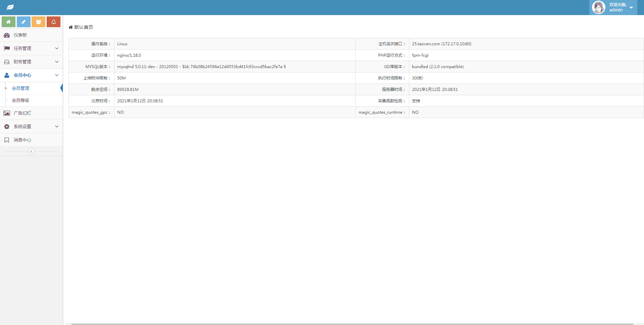Collapse the 会员中心 menu chevron
The width and height of the screenshot is (644, 325).
coord(57,75)
